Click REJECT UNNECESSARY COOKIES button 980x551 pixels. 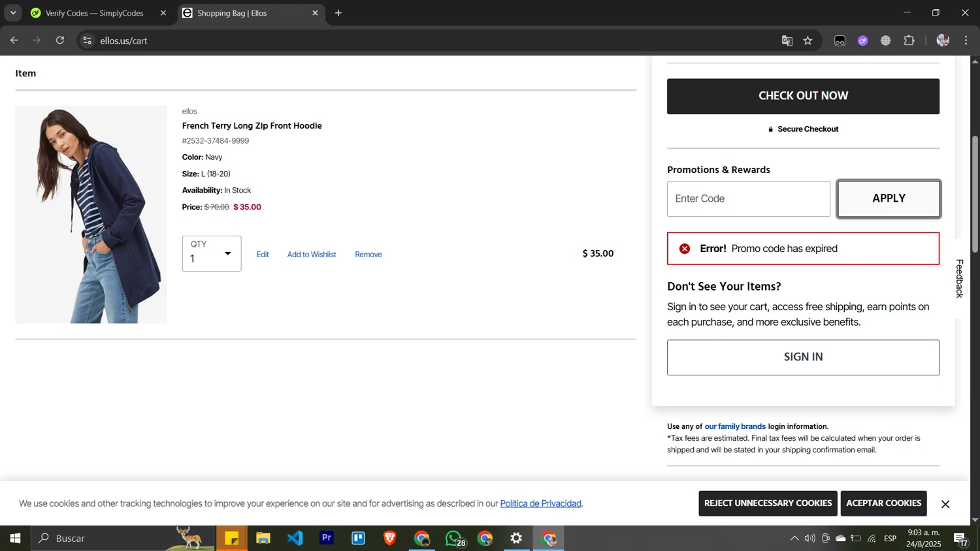pyautogui.click(x=768, y=503)
